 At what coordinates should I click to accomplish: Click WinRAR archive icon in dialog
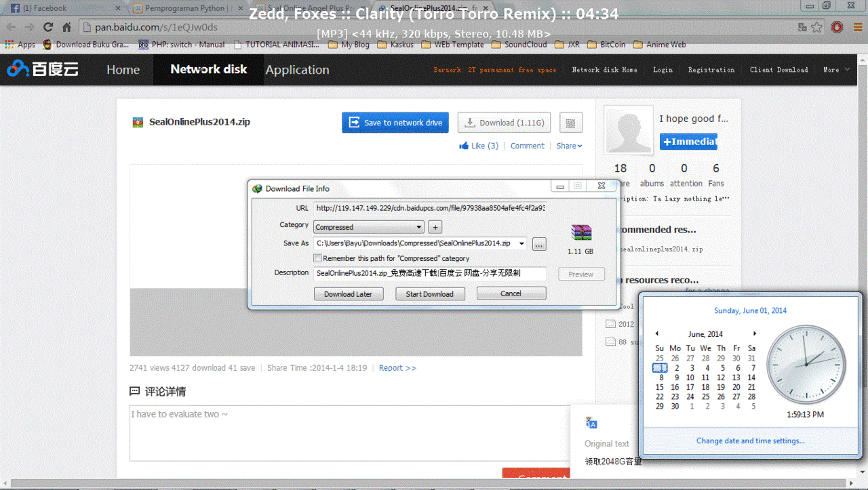[x=580, y=232]
